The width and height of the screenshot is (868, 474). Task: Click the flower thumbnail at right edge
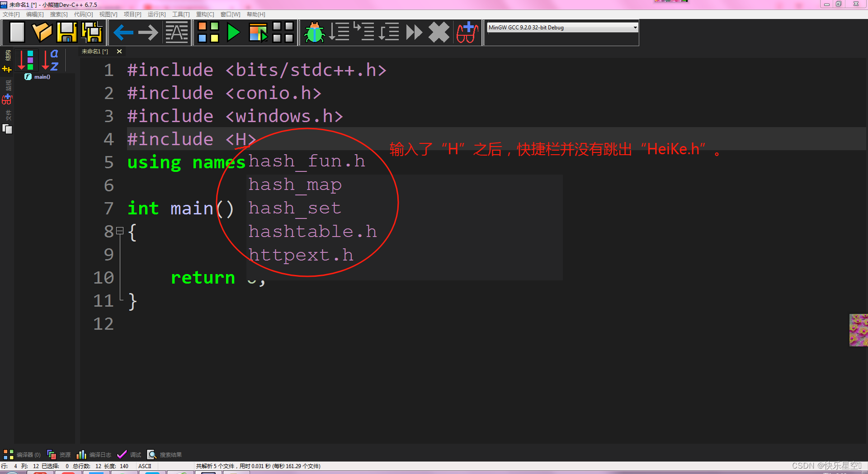859,330
